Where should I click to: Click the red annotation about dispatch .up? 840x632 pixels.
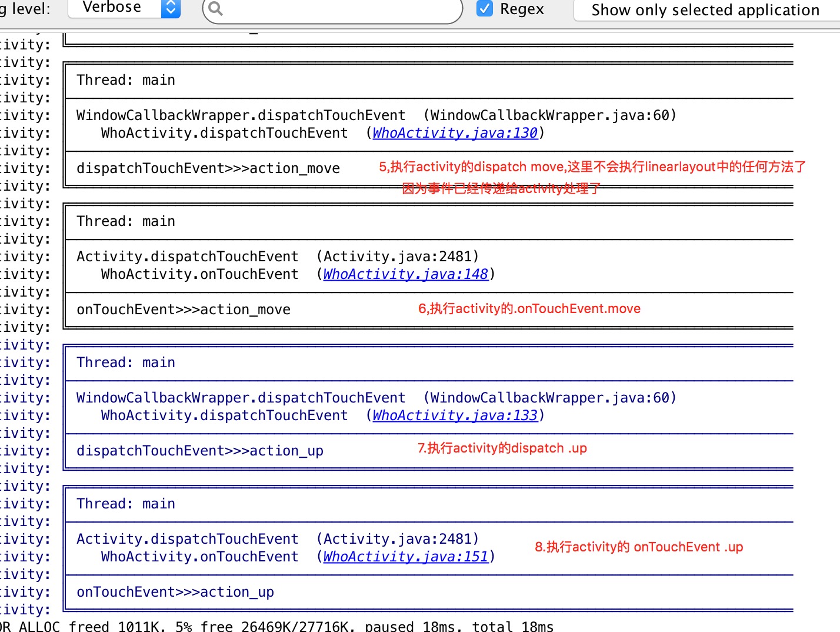(x=502, y=448)
